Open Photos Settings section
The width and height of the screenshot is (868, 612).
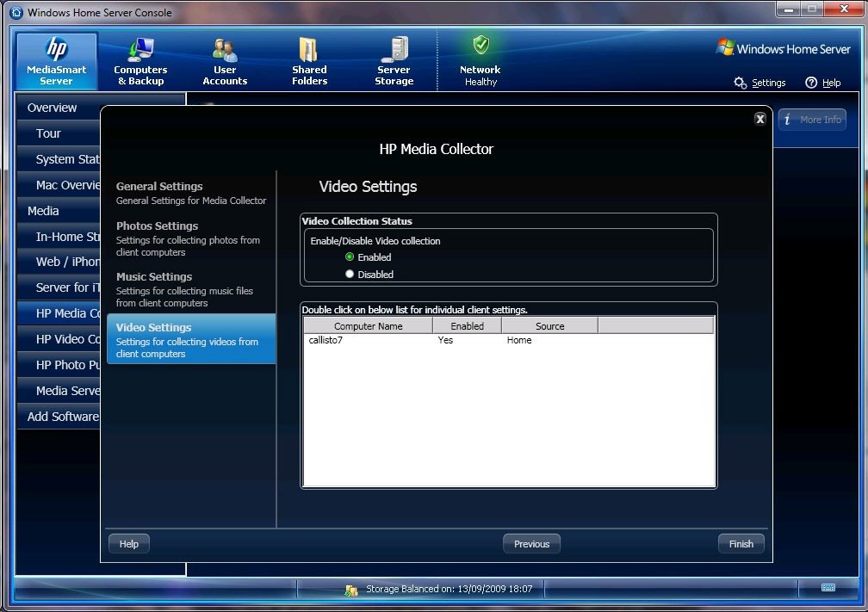191,238
